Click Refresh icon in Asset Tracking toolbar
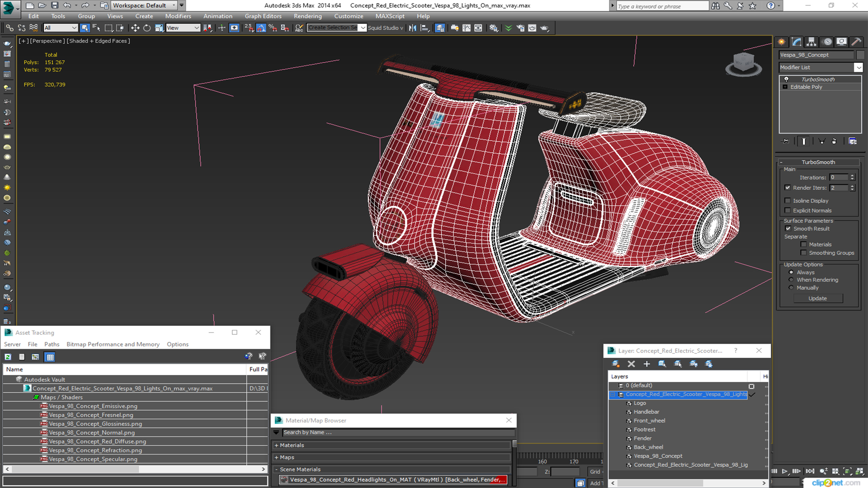This screenshot has width=868, height=488. [8, 357]
